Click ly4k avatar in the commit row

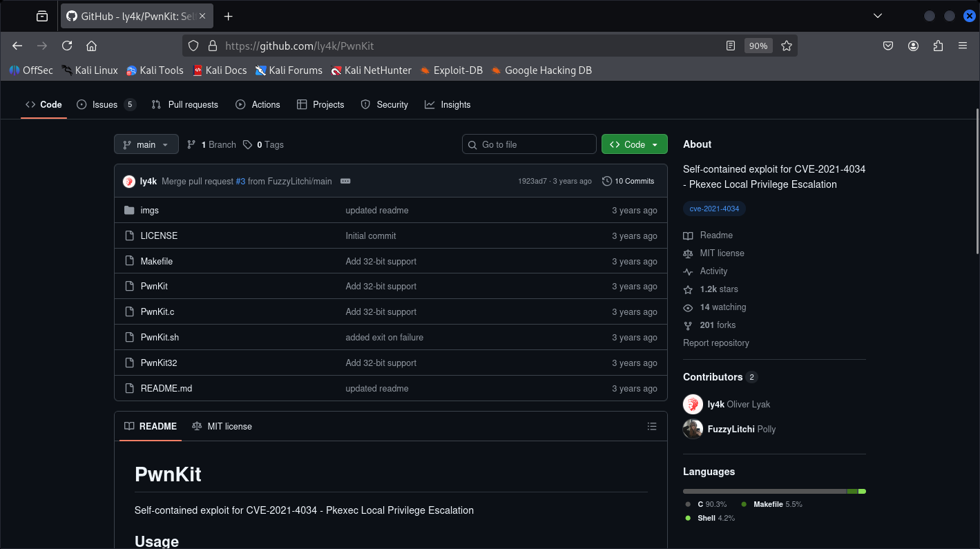129,181
